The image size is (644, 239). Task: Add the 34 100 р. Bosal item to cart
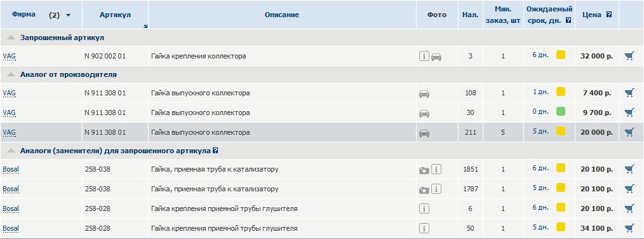(629, 228)
